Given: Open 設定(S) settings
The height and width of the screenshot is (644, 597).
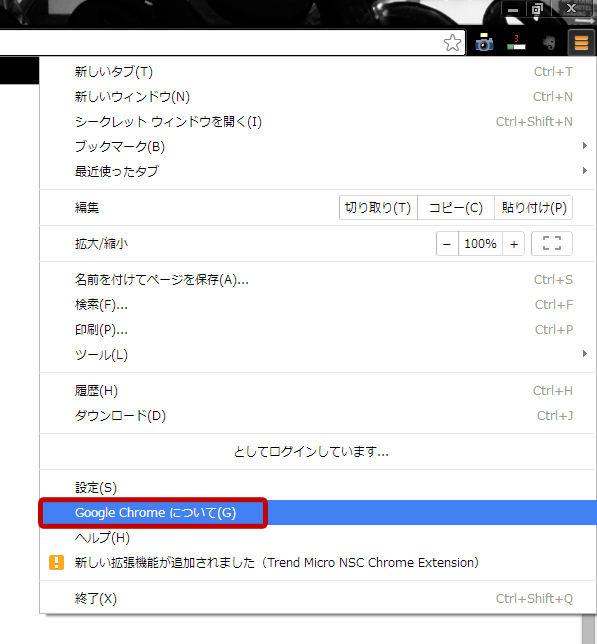Looking at the screenshot, I should 318,488.
